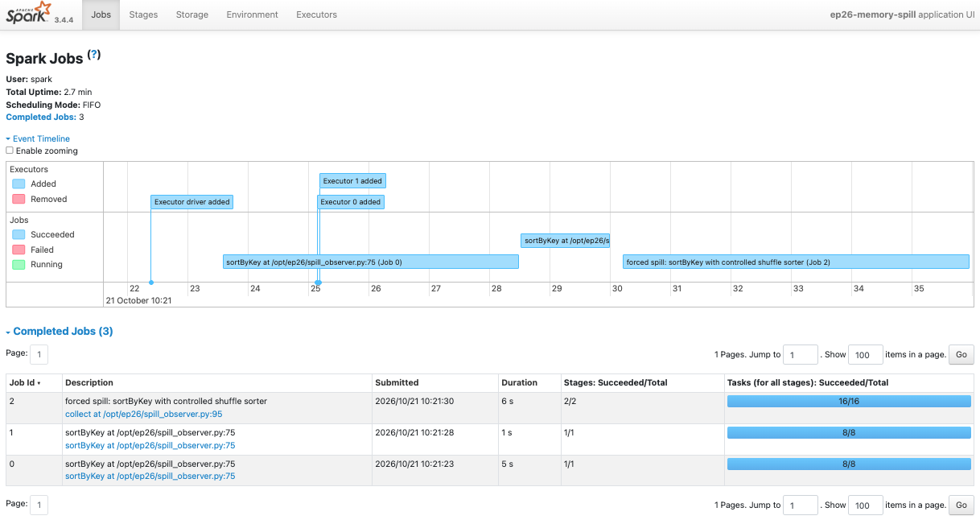Click the bottom Go button
This screenshot has height=524, width=980.
coord(961,505)
